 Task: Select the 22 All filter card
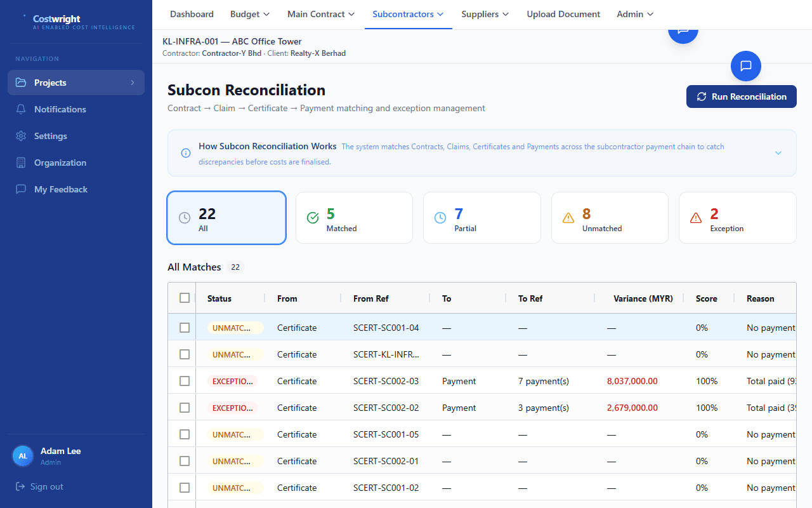(x=226, y=218)
